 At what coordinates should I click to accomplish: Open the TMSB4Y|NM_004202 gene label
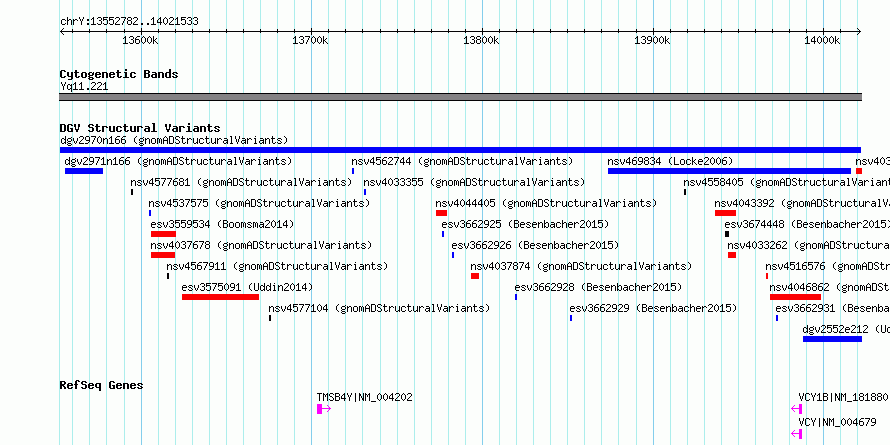pyautogui.click(x=364, y=397)
